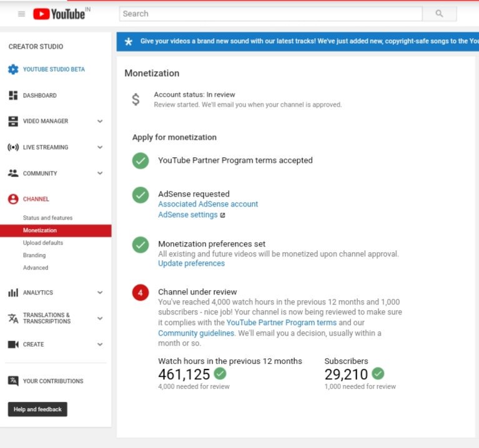Open the hamburger guide menu
The width and height of the screenshot is (479, 448).
click(x=21, y=14)
